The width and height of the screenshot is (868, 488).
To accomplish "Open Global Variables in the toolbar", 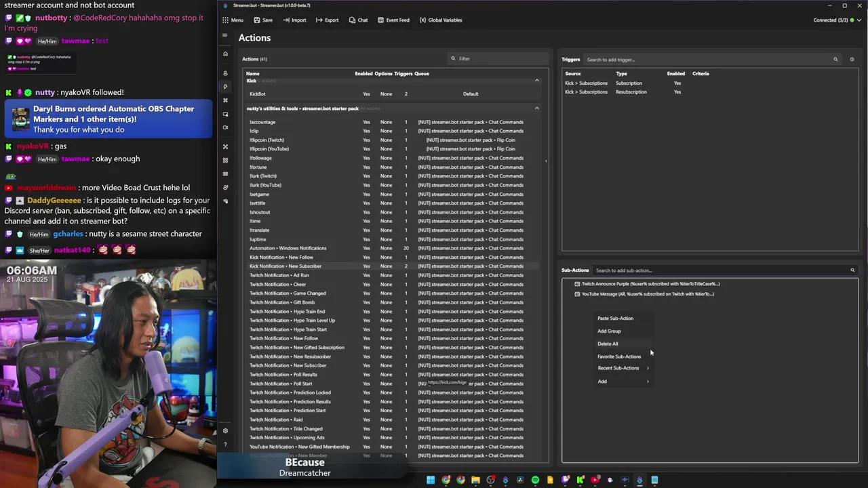I will [441, 20].
